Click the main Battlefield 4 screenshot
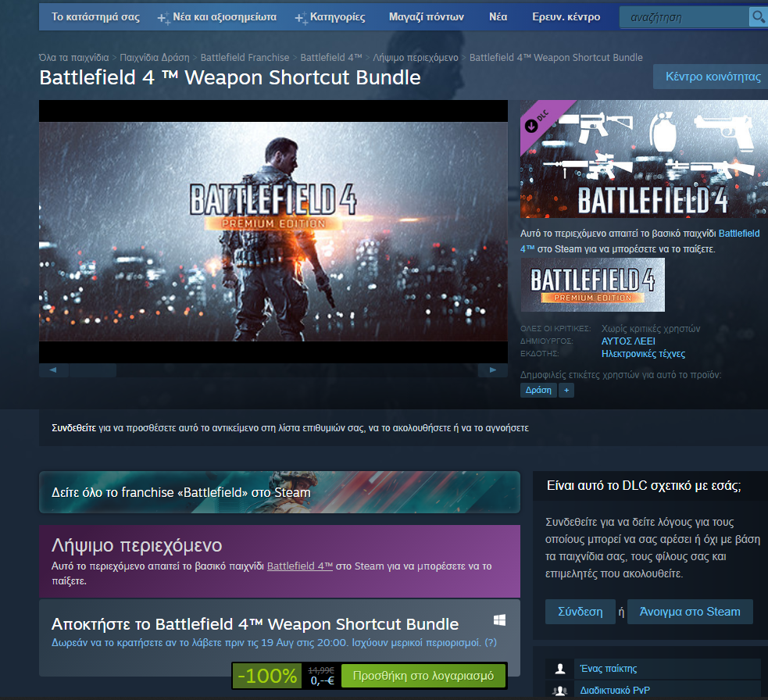The image size is (768, 700). click(x=273, y=231)
